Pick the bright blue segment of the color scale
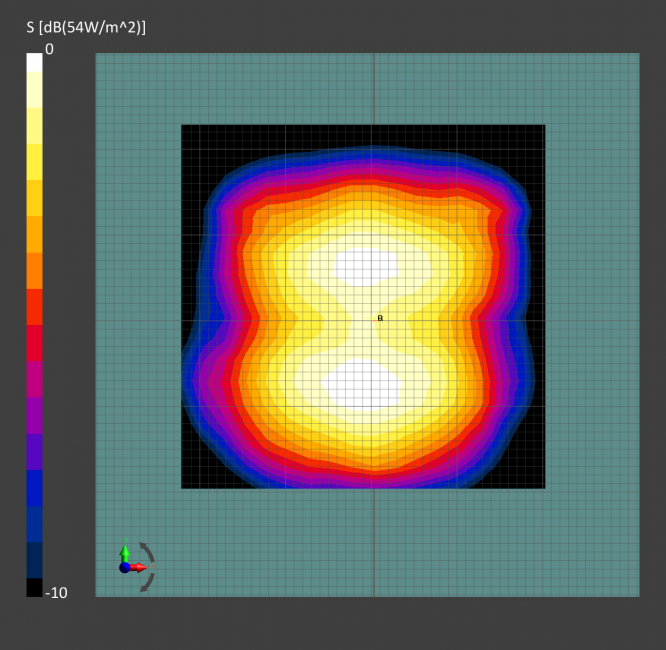666x650 pixels. pyautogui.click(x=34, y=488)
